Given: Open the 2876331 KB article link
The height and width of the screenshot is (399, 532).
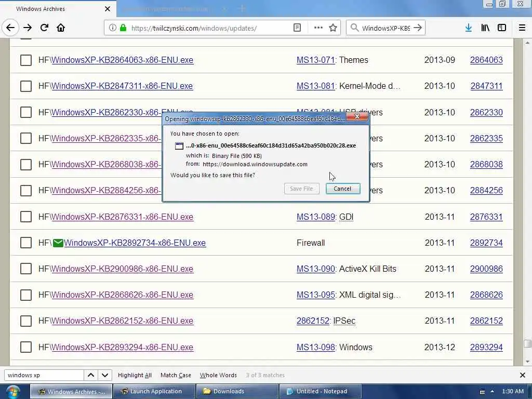Looking at the screenshot, I should click(x=486, y=217).
